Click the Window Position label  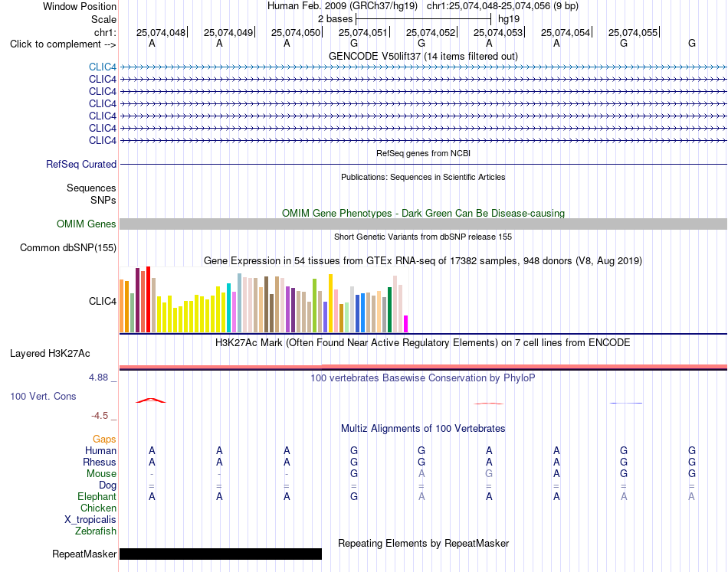coord(80,6)
